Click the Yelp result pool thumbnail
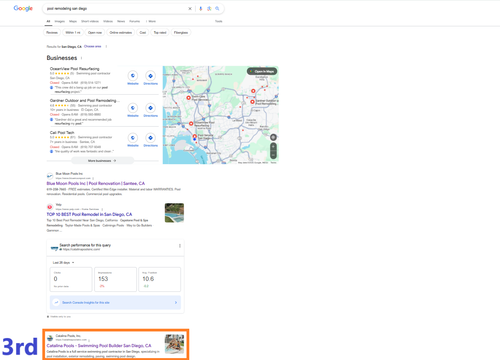Viewport: 500px width, 360px height. tap(174, 213)
